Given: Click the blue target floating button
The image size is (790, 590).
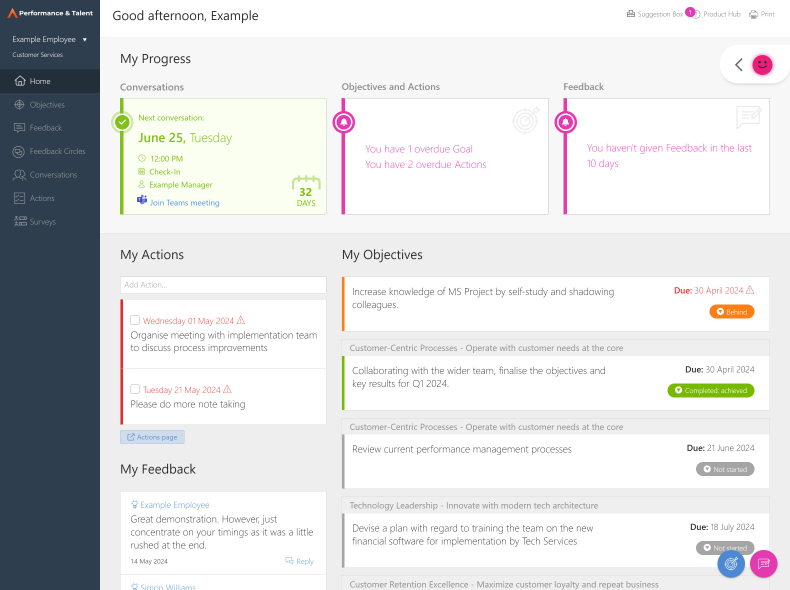Looking at the screenshot, I should coord(731,564).
